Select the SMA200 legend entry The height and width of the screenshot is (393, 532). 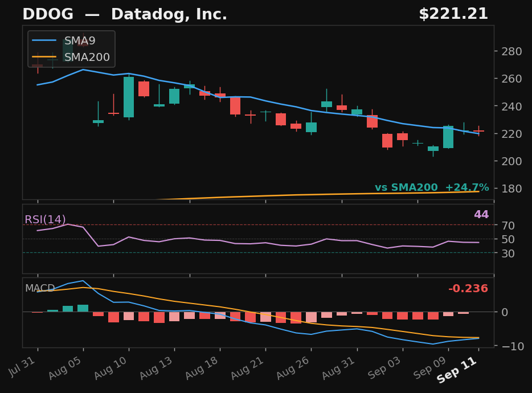pos(71,57)
